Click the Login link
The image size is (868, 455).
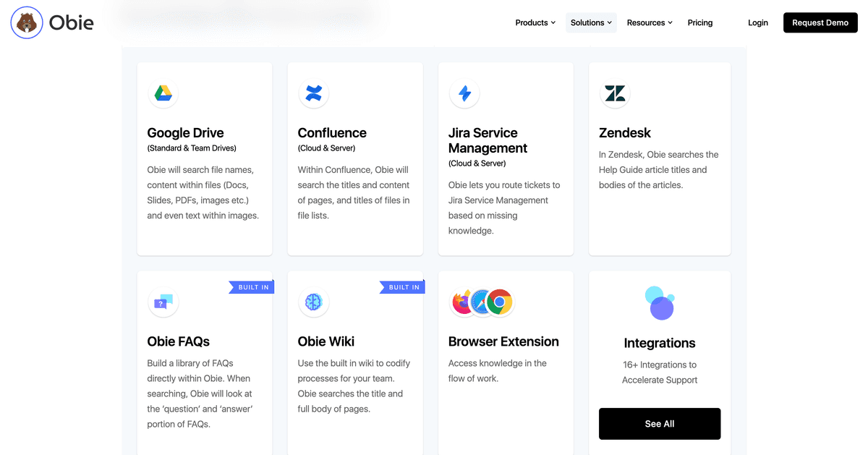(x=758, y=22)
